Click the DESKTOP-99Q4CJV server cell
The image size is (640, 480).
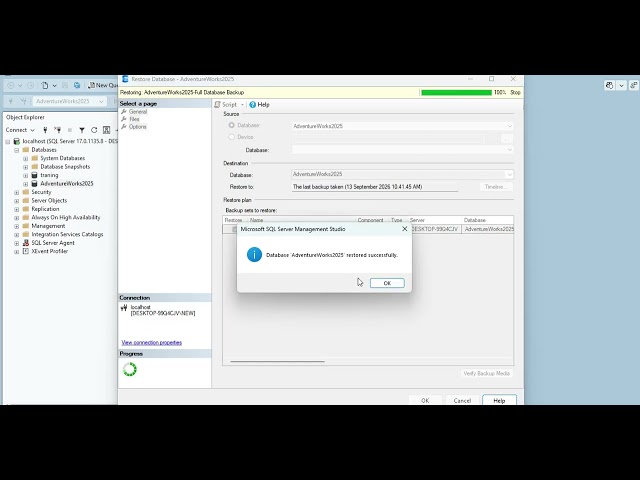tap(435, 229)
